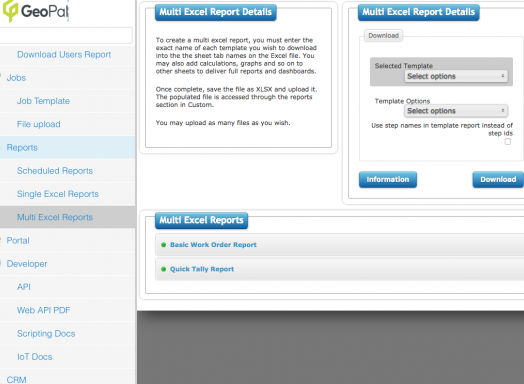Open Single Excel Reports page

point(58,194)
